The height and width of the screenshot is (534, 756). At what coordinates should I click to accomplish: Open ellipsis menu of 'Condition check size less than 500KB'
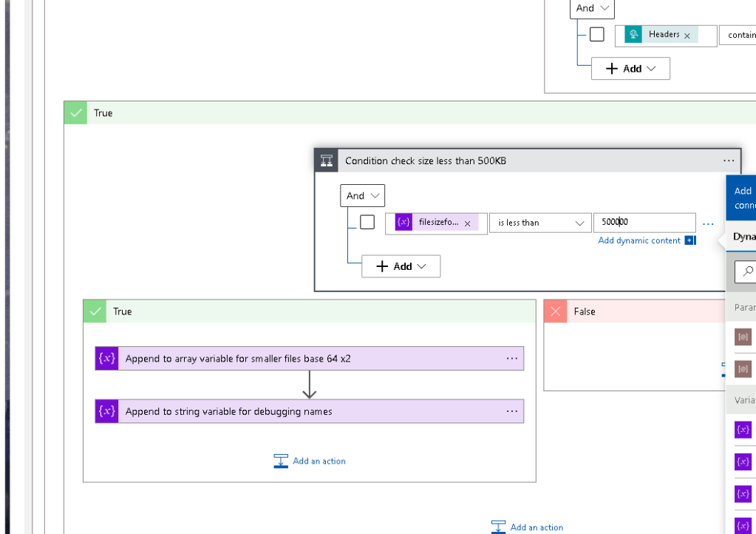point(728,160)
